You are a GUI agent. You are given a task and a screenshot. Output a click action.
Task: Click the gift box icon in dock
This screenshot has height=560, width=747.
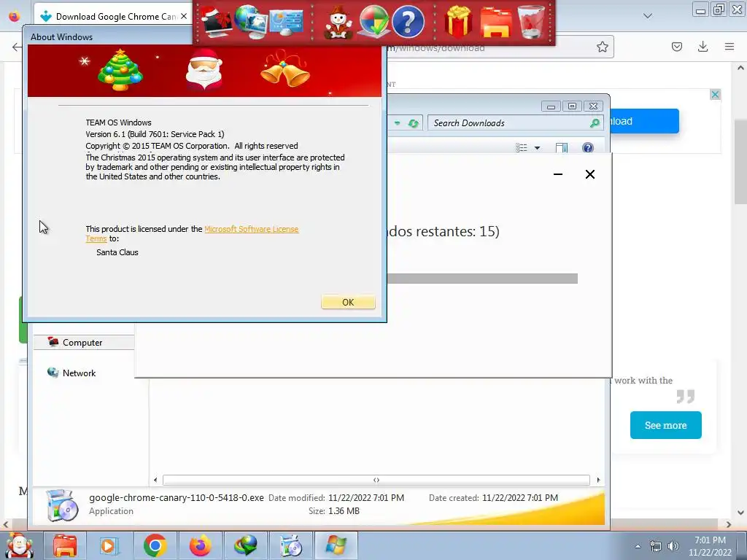(x=458, y=21)
